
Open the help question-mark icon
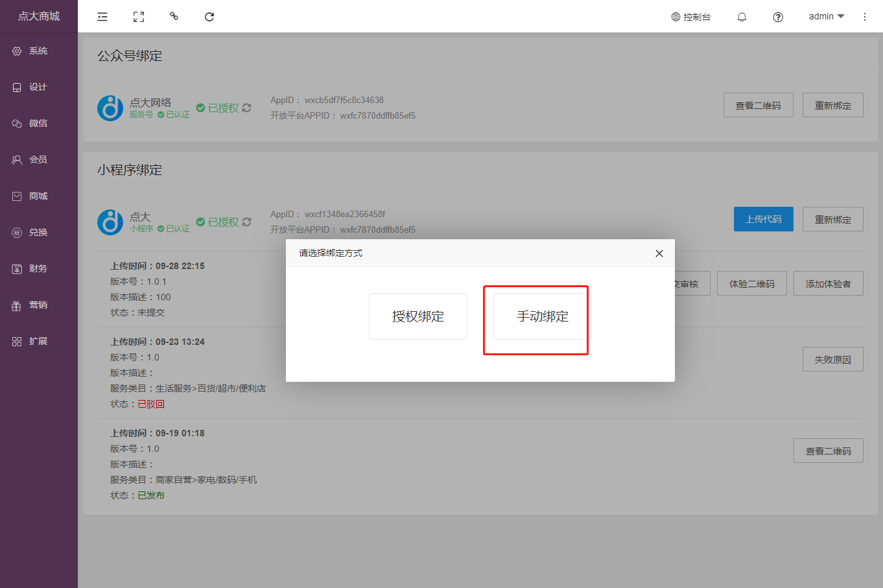pyautogui.click(x=778, y=17)
